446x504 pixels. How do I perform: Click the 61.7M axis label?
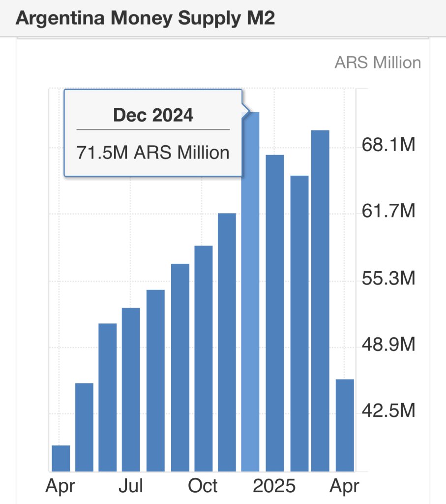click(388, 211)
